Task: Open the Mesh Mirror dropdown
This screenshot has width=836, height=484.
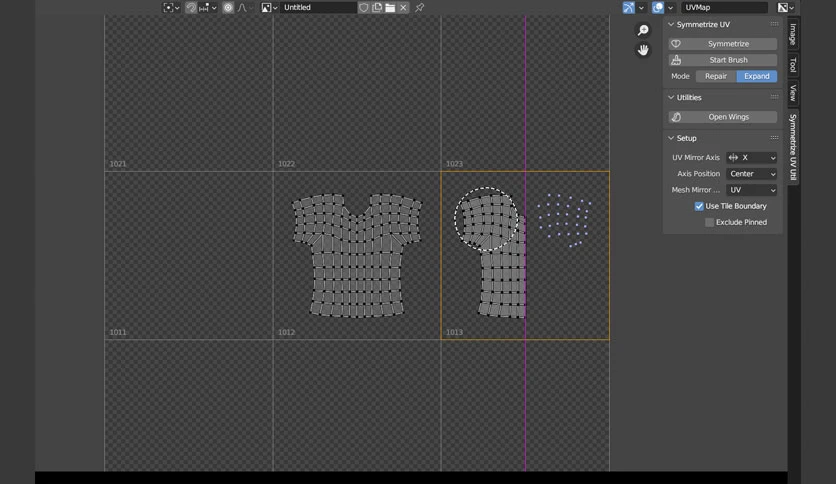Action: coord(751,190)
